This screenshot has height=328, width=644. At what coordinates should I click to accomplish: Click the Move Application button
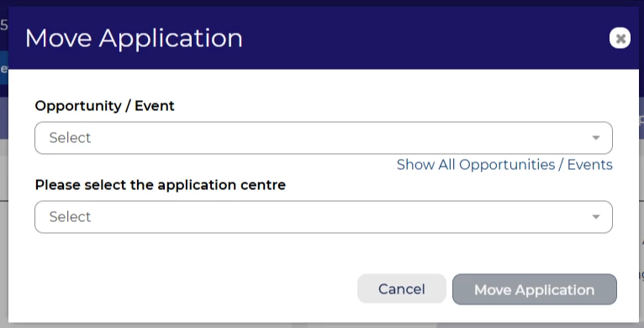pos(535,289)
